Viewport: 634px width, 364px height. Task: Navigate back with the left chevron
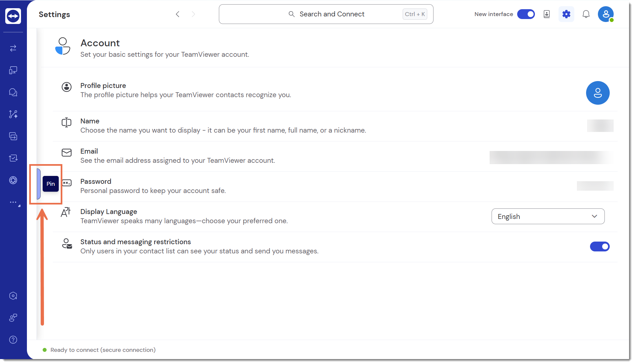[178, 14]
